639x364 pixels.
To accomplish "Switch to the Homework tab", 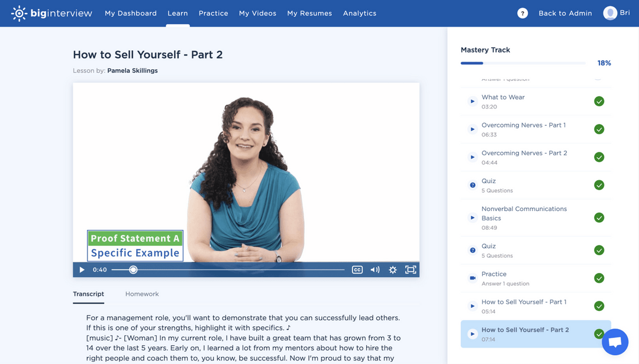I will (x=141, y=294).
